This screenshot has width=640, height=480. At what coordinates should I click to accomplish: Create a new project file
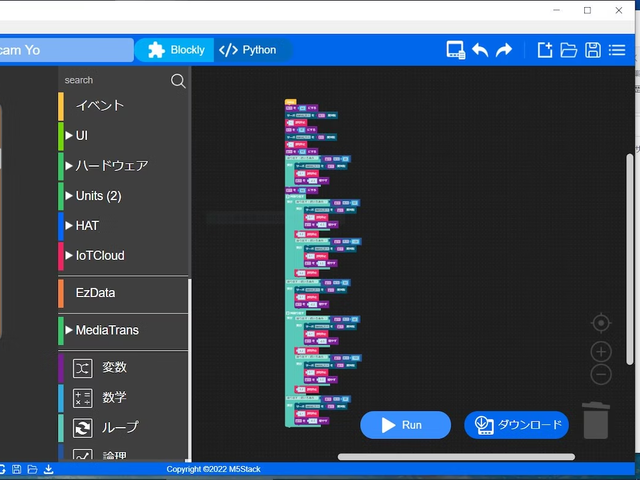coord(545,50)
